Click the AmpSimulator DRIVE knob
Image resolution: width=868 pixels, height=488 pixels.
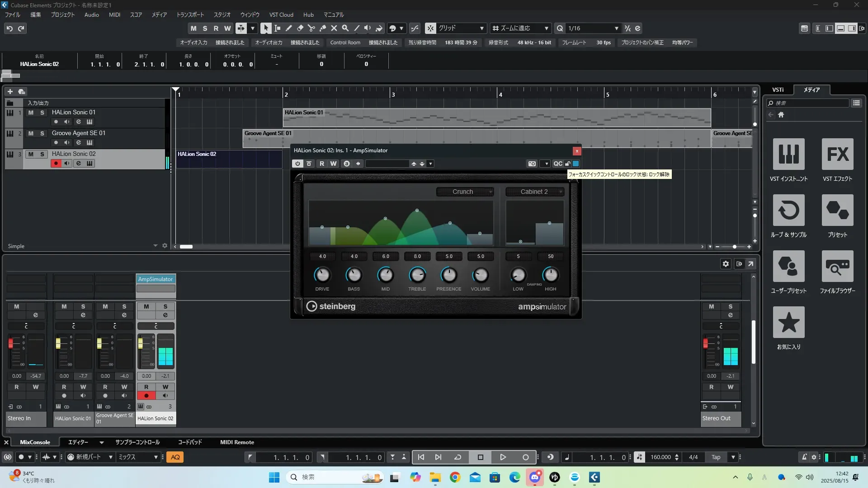click(x=322, y=275)
